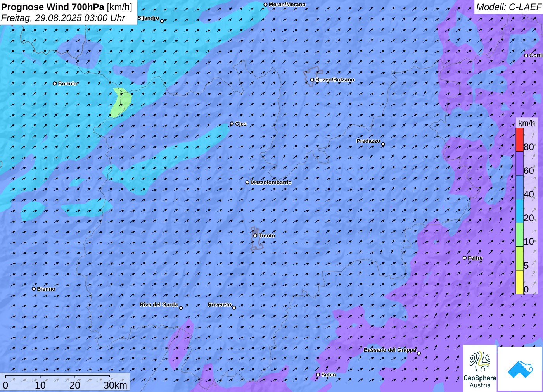Click the Bozen/Bolzano label text
The height and width of the screenshot is (392, 543).
pyautogui.click(x=335, y=80)
